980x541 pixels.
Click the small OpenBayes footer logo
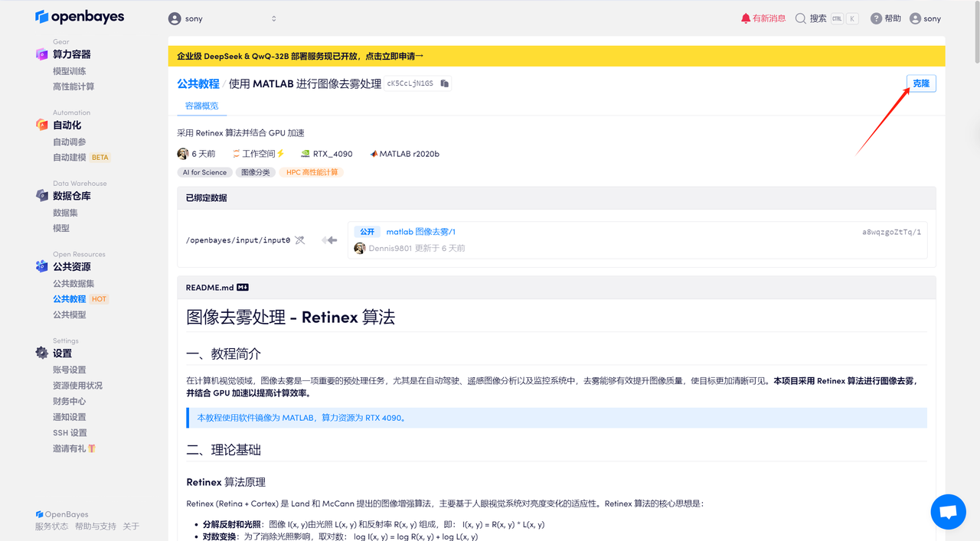point(39,514)
